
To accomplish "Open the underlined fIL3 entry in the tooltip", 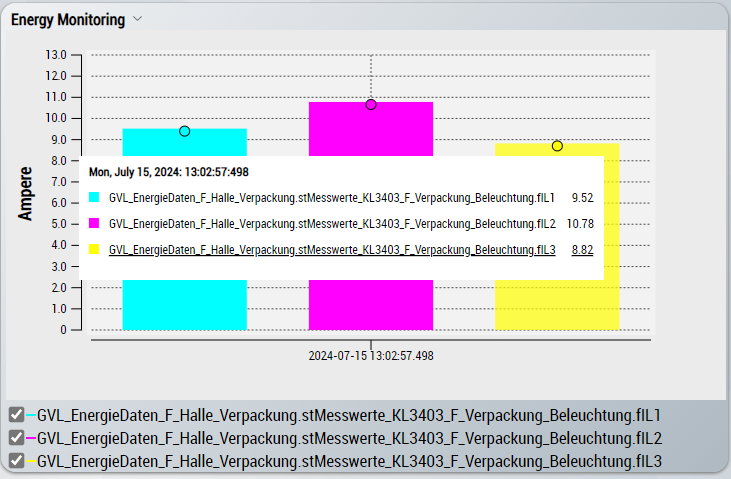I will pos(332,250).
